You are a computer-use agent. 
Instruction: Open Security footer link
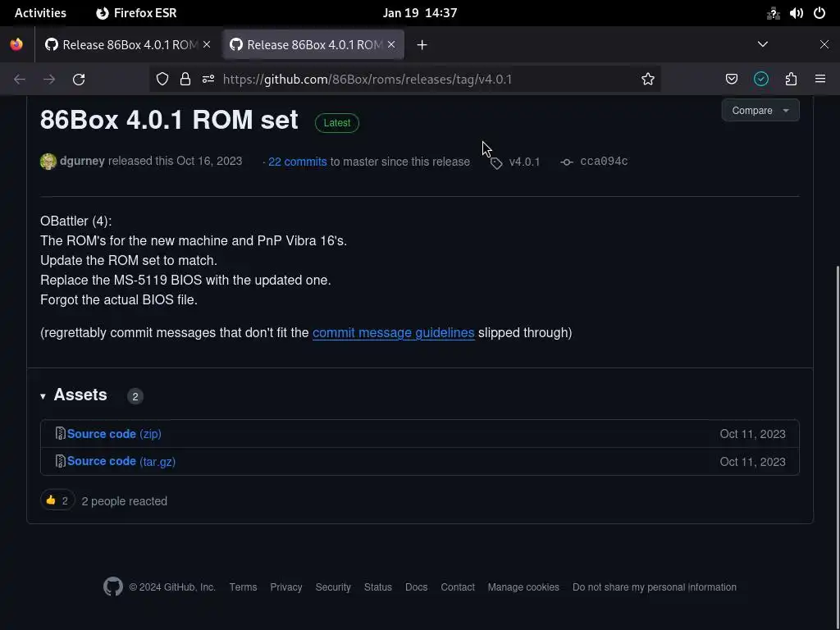pos(333,587)
